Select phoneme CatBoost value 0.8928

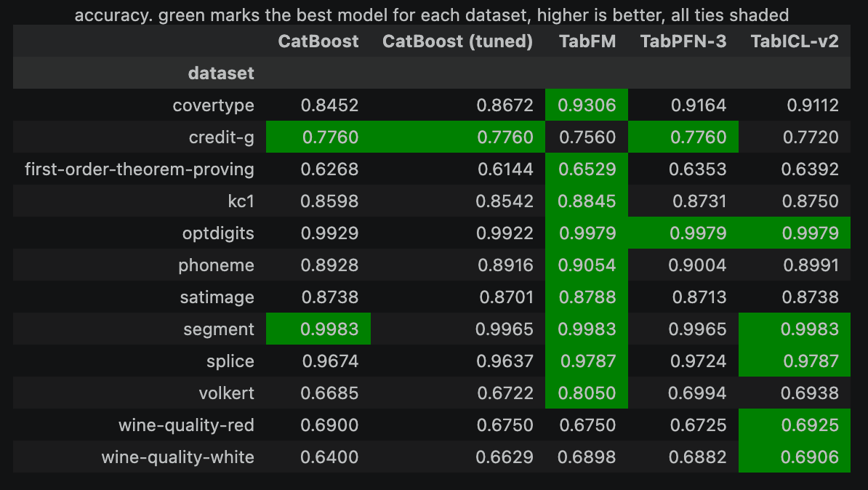(329, 265)
